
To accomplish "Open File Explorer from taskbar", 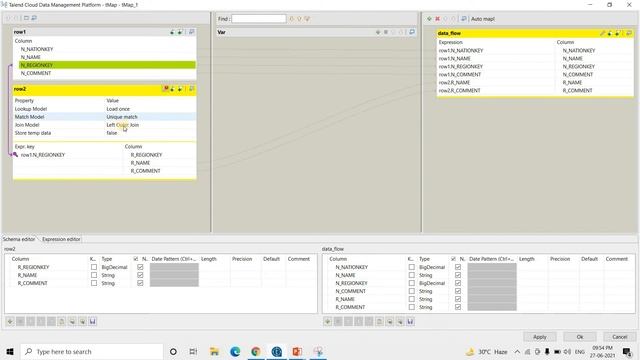I will coord(214,351).
